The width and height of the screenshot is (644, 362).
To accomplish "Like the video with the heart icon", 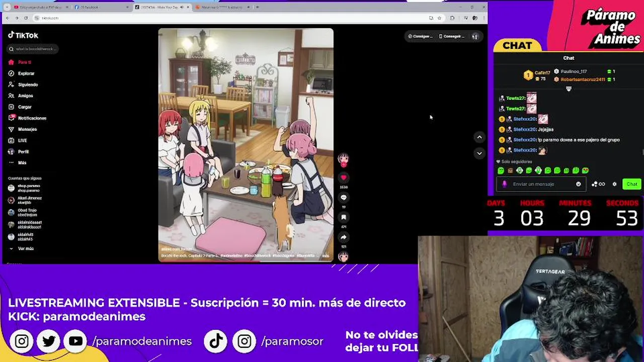I will (344, 177).
